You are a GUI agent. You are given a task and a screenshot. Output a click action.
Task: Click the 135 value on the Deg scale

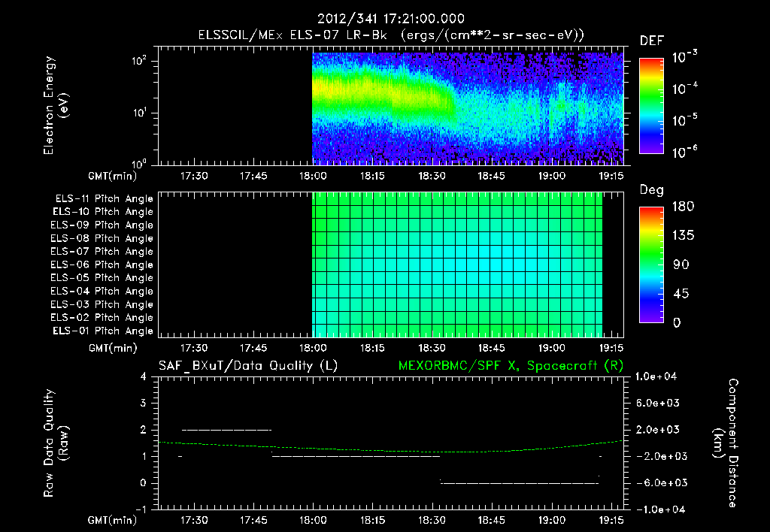683,236
